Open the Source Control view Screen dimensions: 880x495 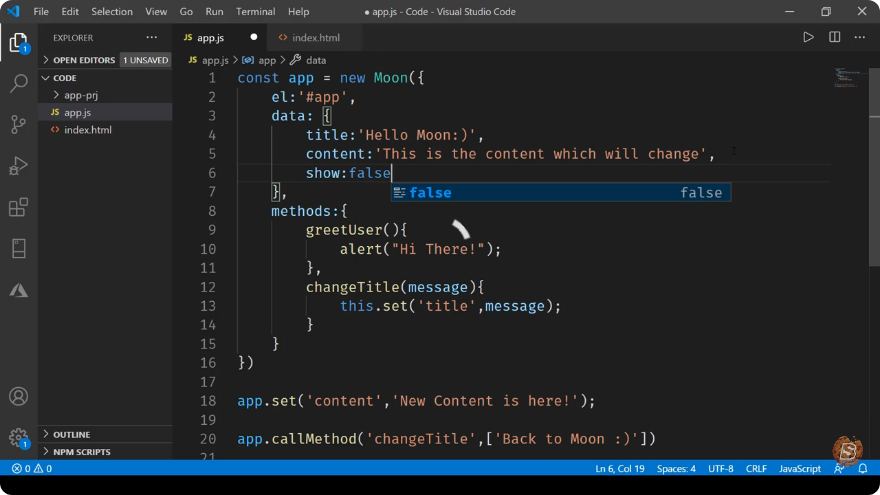(x=19, y=125)
